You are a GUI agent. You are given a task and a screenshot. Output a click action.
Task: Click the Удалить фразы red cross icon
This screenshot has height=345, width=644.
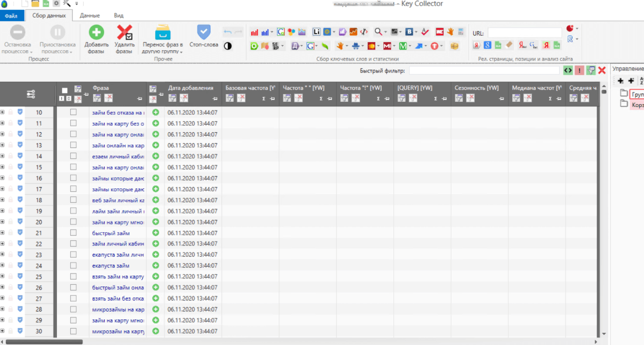coord(125,32)
